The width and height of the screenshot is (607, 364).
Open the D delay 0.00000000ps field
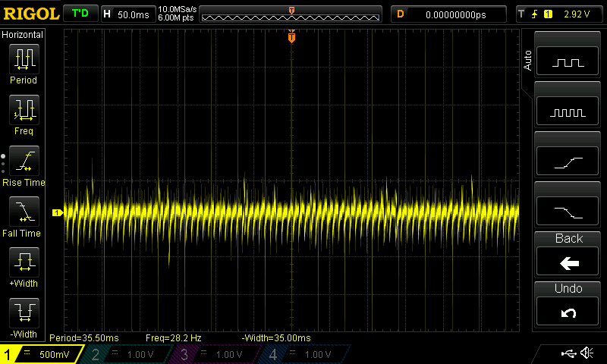click(448, 14)
